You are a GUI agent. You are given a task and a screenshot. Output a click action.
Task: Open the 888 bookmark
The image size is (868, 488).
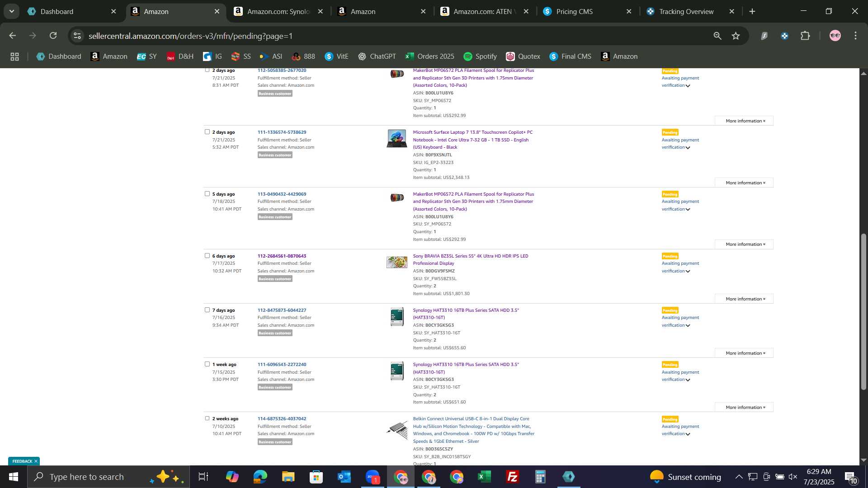pos(303,56)
